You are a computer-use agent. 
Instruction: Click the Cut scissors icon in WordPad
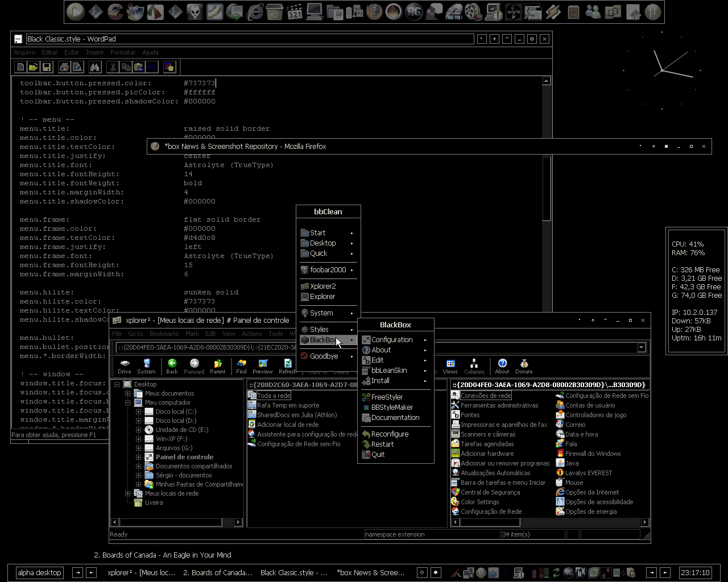pyautogui.click(x=113, y=67)
